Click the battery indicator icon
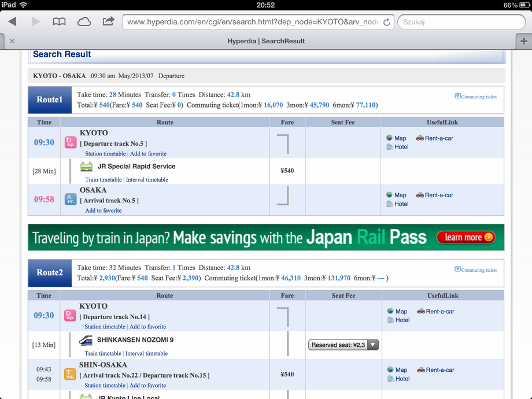This screenshot has width=532, height=399. (x=525, y=5)
